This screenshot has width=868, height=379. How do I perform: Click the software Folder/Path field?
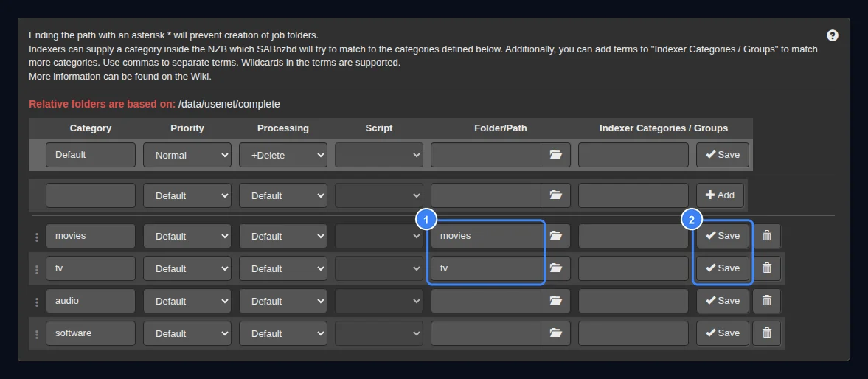[x=486, y=333]
